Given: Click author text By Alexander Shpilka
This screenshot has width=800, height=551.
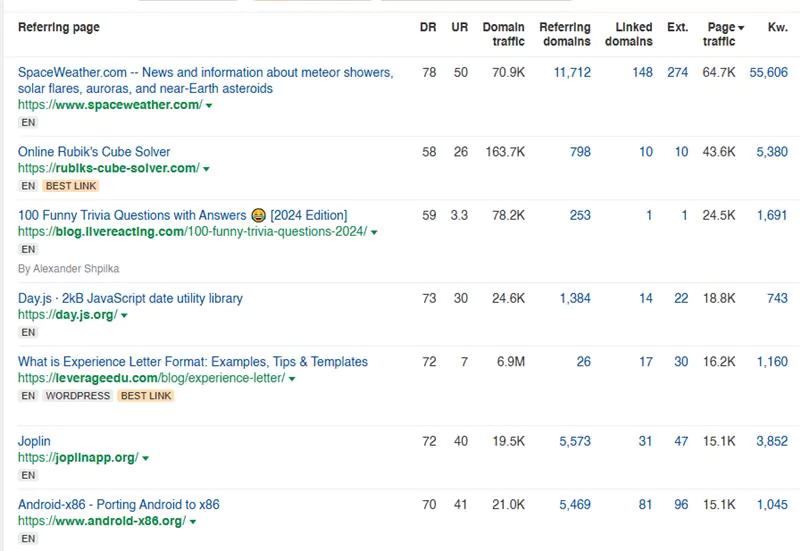Looking at the screenshot, I should [x=68, y=269].
